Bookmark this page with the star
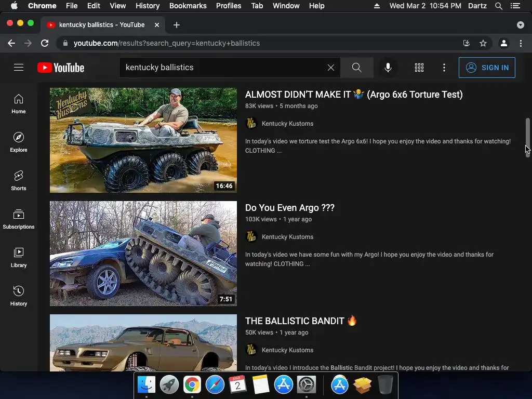532x399 pixels. pyautogui.click(x=483, y=43)
